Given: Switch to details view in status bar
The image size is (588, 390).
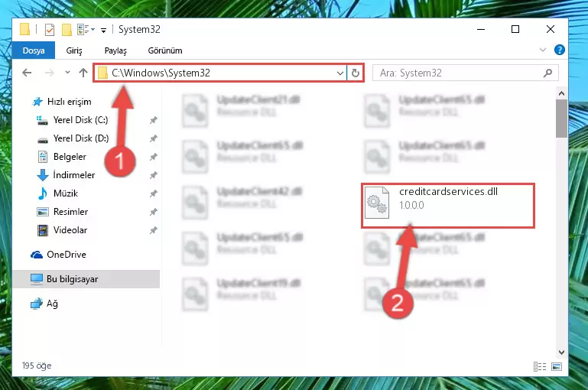Looking at the screenshot, I should click(540, 366).
